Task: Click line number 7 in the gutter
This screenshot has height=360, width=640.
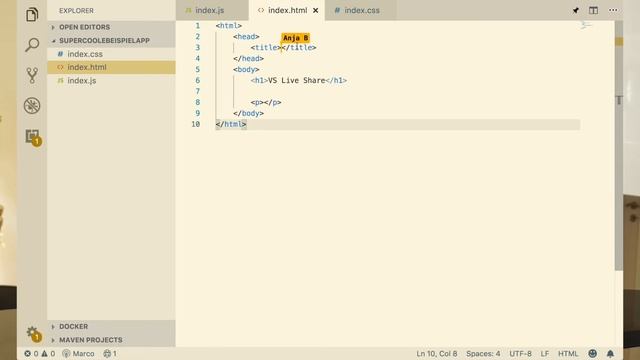Action: tap(198, 91)
